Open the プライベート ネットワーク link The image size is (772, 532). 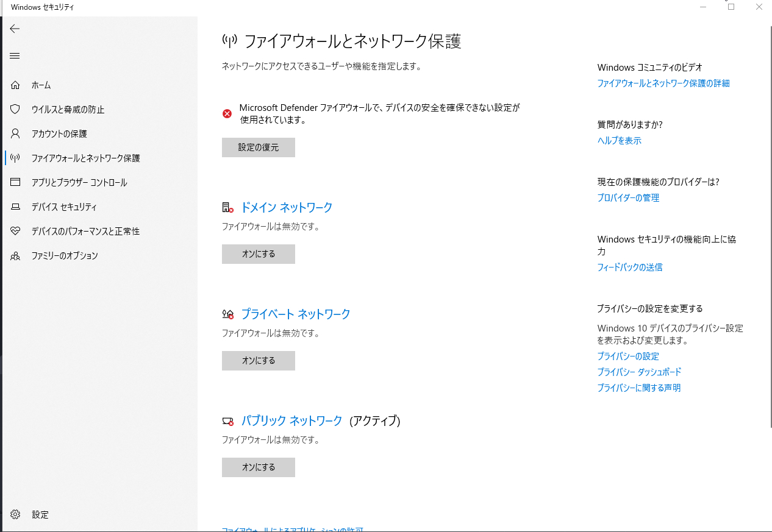tap(296, 314)
